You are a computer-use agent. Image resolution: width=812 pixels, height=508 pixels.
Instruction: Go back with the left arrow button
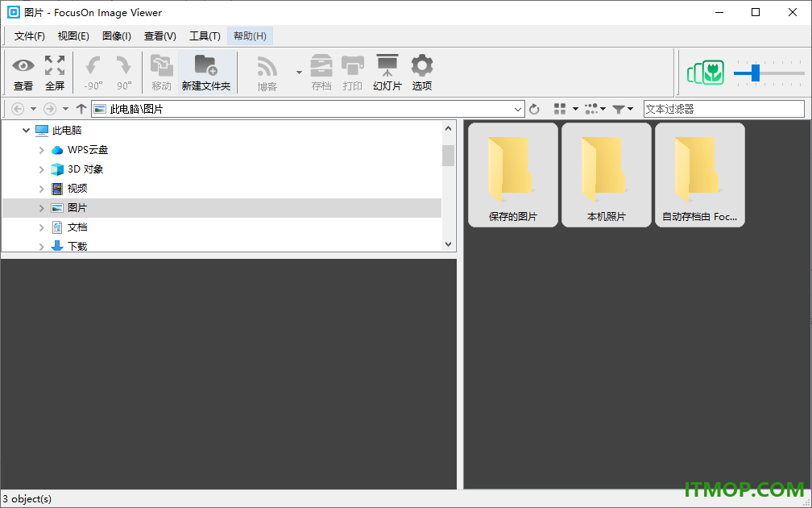[x=18, y=109]
